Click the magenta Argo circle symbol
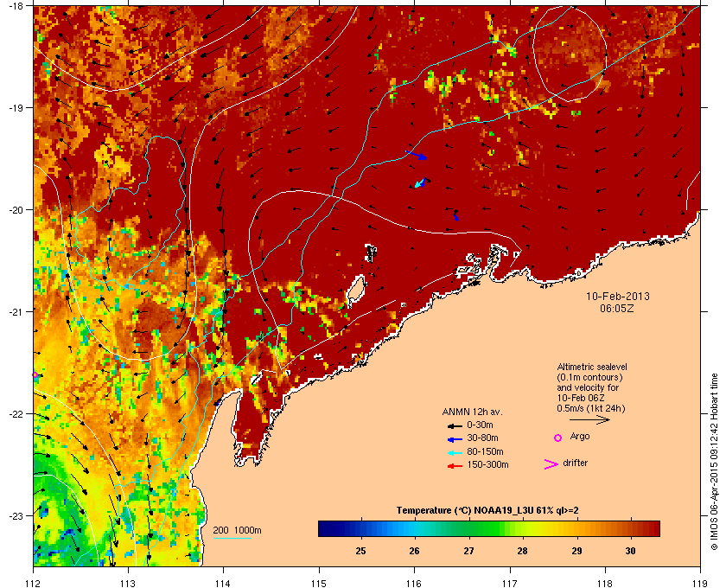Image resolution: width=726 pixels, height=588 pixels. (558, 438)
